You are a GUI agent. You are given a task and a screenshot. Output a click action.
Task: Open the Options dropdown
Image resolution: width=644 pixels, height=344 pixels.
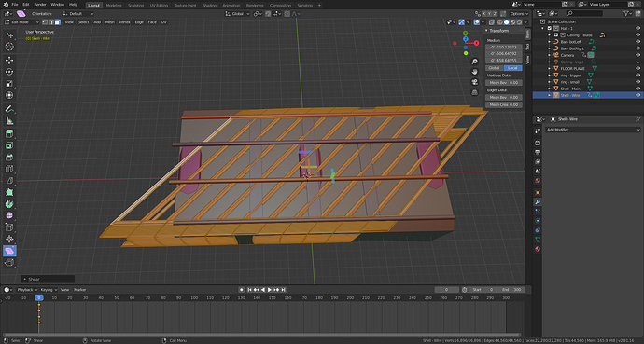519,14
